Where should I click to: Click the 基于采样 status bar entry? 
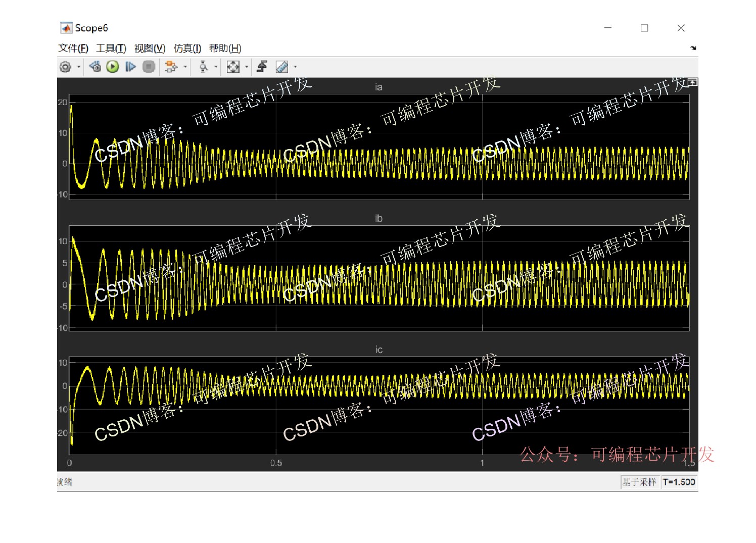[x=639, y=482]
